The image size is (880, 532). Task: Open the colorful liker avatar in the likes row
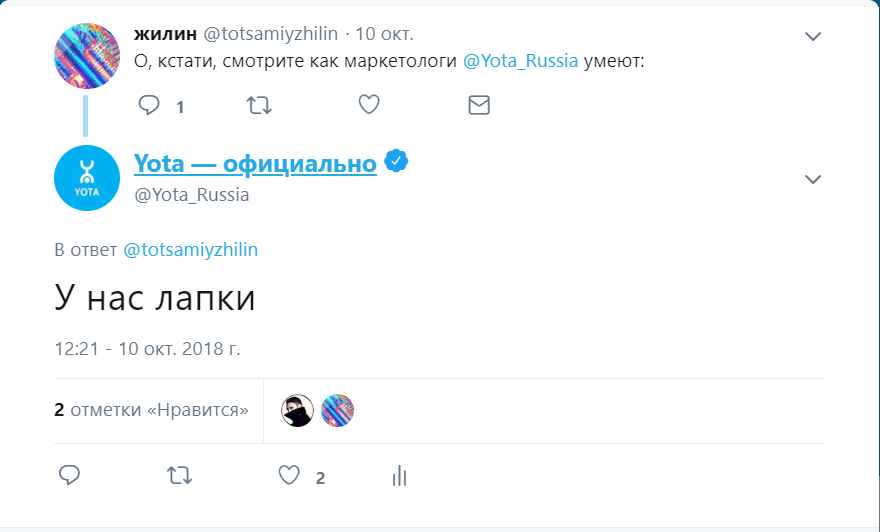(x=337, y=410)
